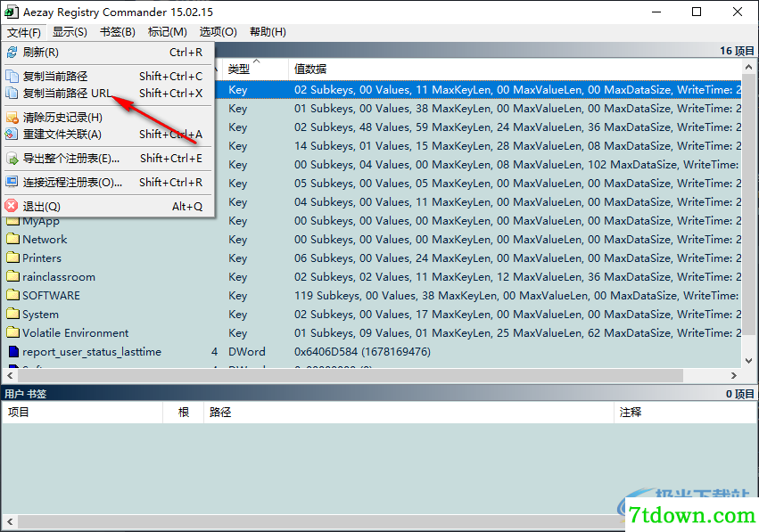The image size is (759, 532).
Task: Click the 根 column header in bookmarks
Action: (x=183, y=412)
